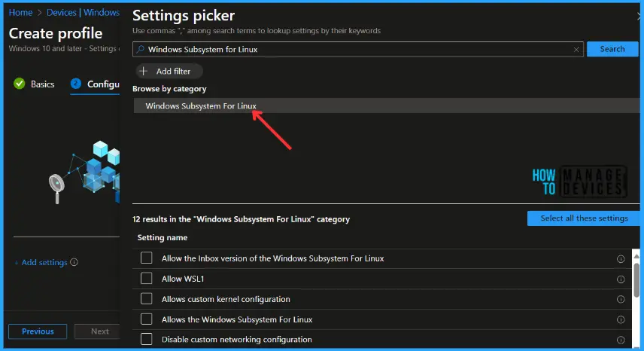Check Disable custom networking configuration
This screenshot has height=351, width=644.
point(146,340)
